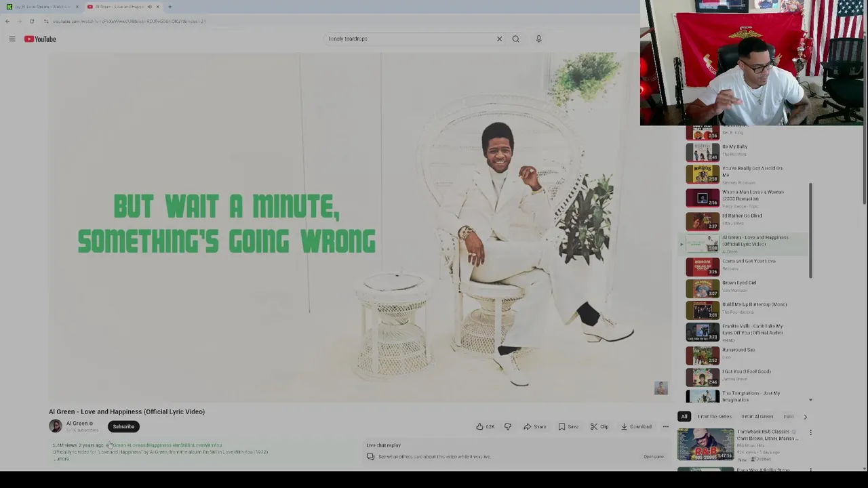Open the video title Love and Happiness

pos(127,411)
